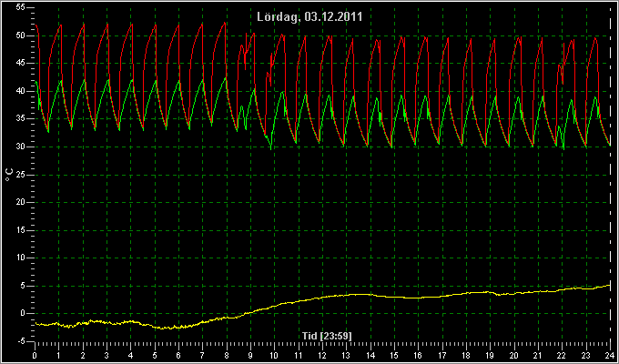Click the 45 value on temperature axis
The height and width of the screenshot is (364, 619).
(x=21, y=63)
